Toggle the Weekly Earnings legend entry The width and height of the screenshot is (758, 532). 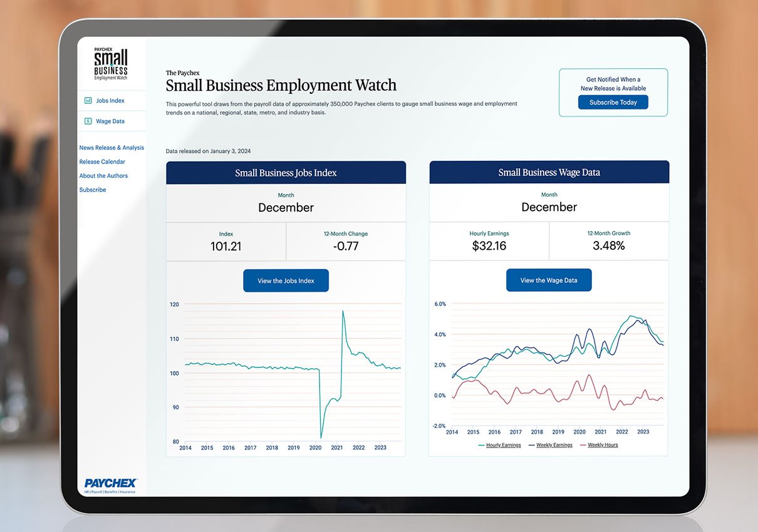click(550, 445)
